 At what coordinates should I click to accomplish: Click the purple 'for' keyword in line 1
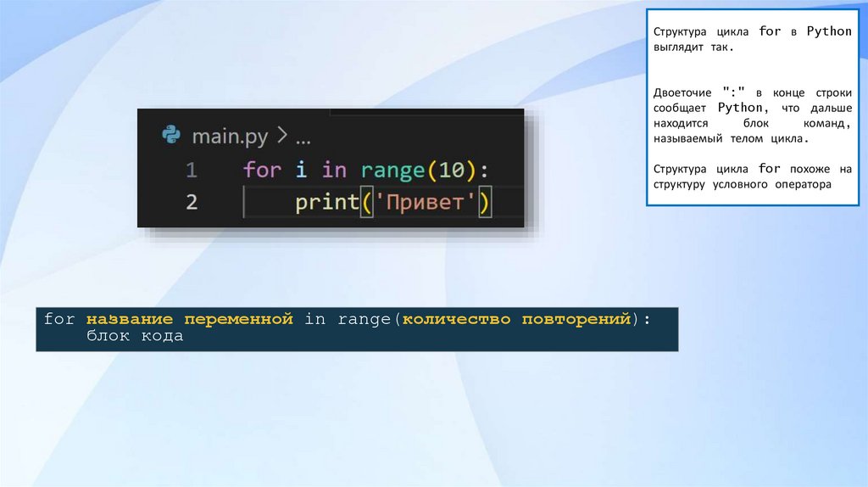263,170
